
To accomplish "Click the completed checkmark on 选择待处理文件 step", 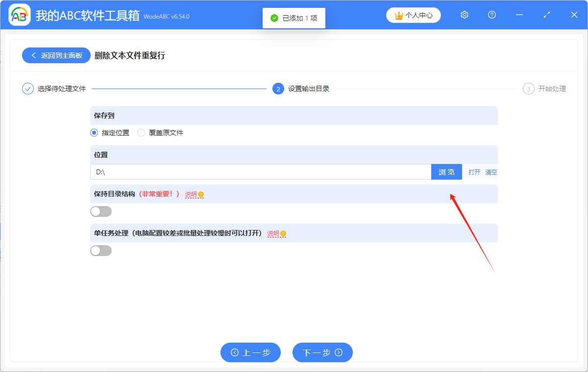I will pos(27,89).
